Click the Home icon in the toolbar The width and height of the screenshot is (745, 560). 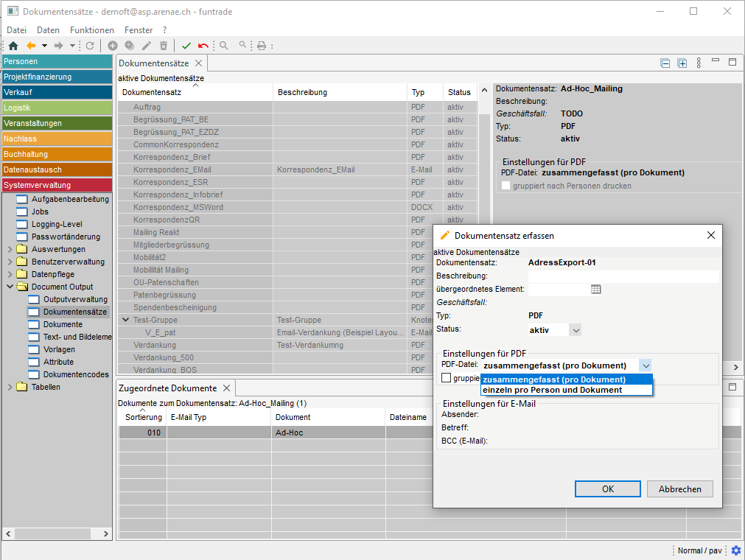13,46
